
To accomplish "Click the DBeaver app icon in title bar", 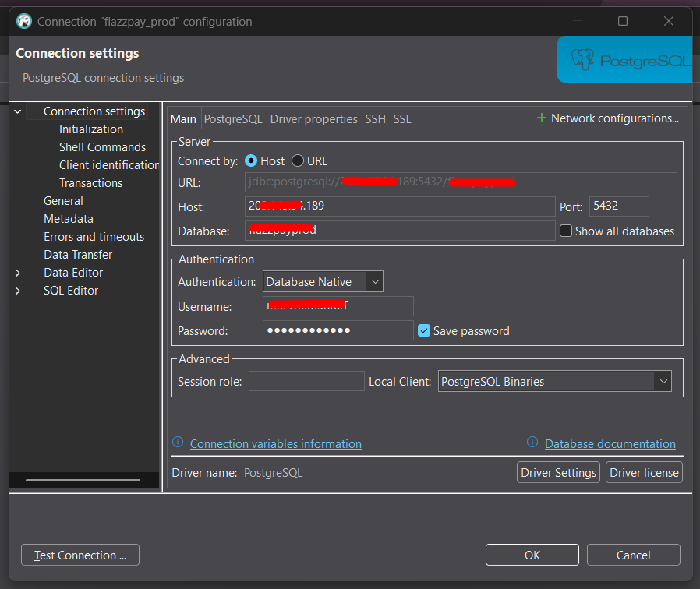I will tap(24, 22).
